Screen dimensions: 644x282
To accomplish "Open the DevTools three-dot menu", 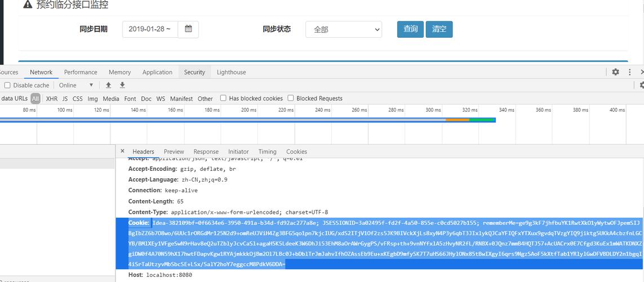I will pyautogui.click(x=629, y=72).
